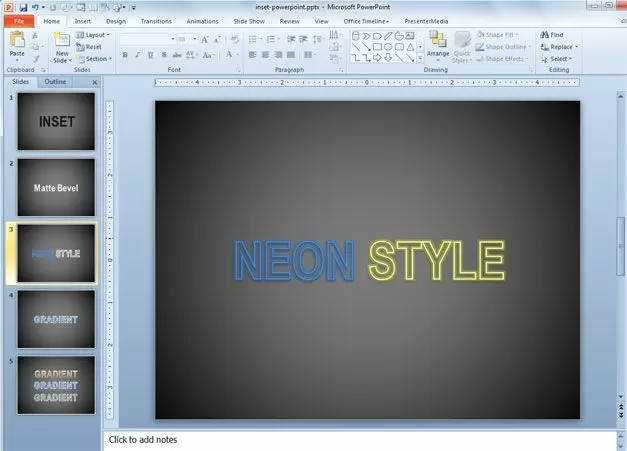This screenshot has width=627, height=451.
Task: Select slide 4 GRADIENT thumbnail
Action: tap(56, 319)
